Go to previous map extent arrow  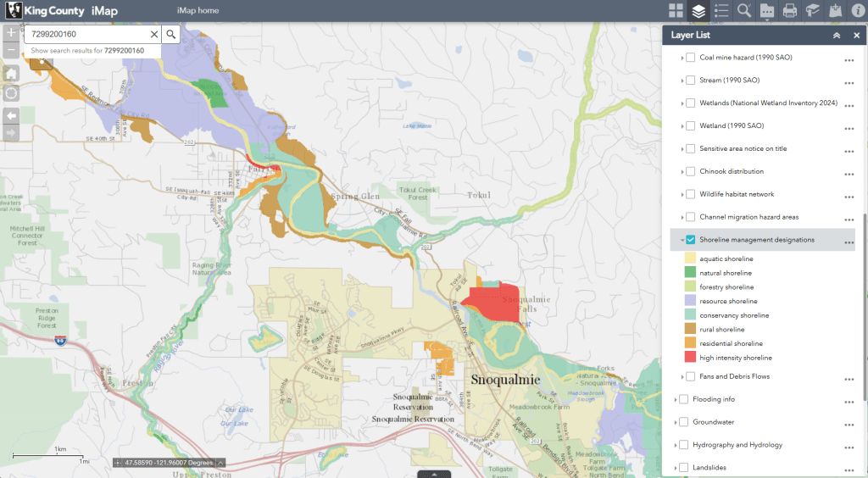coord(11,114)
